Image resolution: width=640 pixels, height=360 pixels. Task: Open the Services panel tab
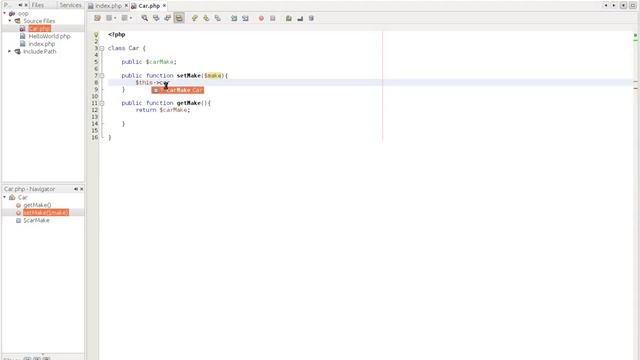coord(70,5)
